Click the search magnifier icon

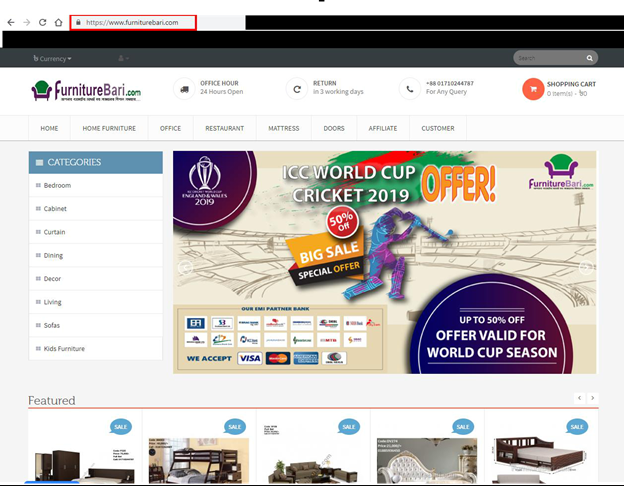(x=589, y=58)
